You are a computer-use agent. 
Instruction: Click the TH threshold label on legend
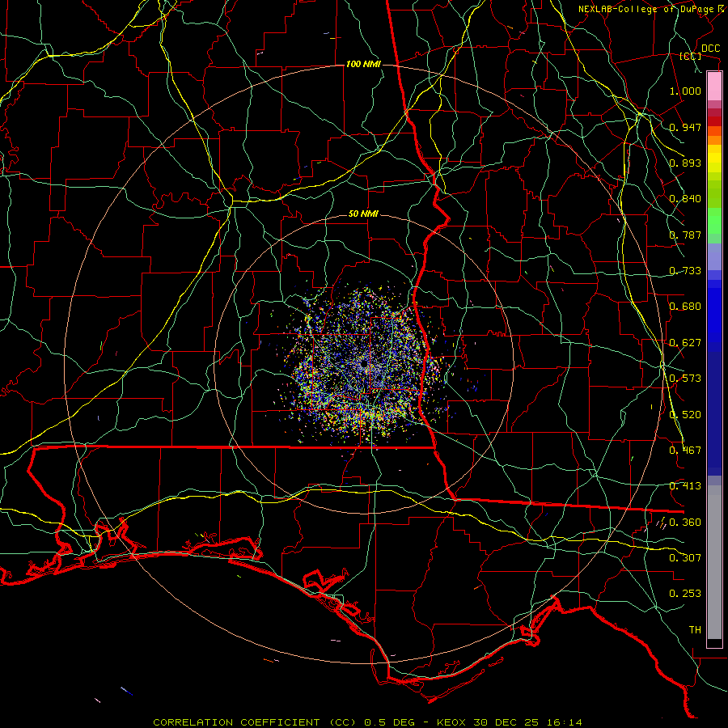[x=695, y=630]
